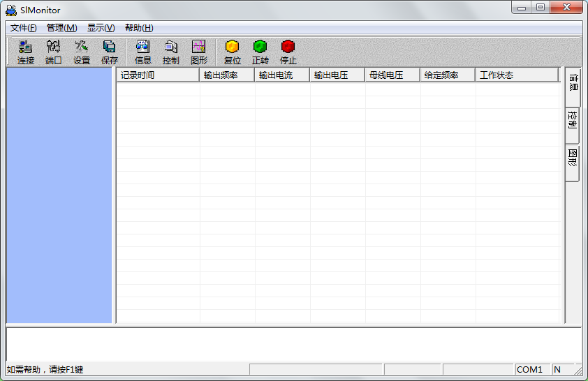
Task: Click the 保存 (Save) toolbar icon
Action: [x=110, y=52]
